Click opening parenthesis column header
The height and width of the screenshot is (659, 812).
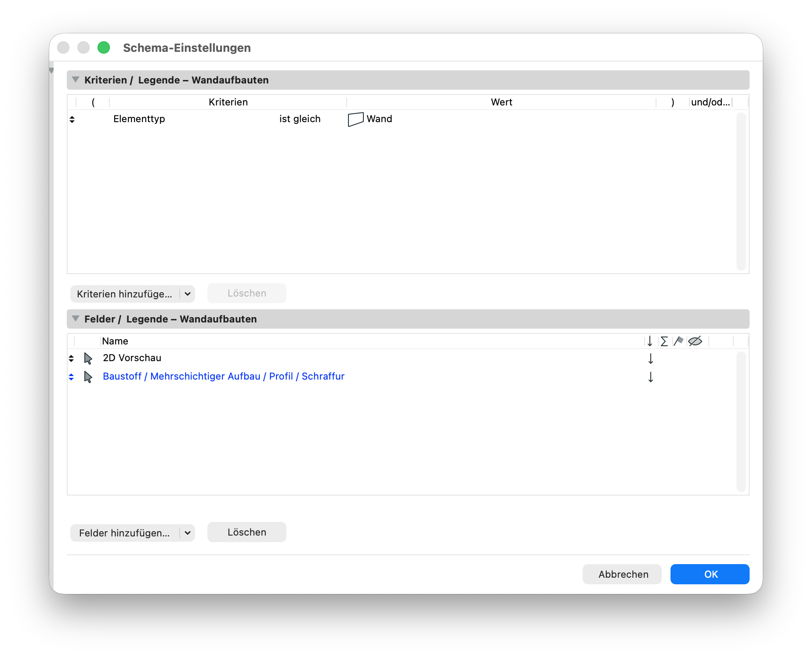pos(93,102)
